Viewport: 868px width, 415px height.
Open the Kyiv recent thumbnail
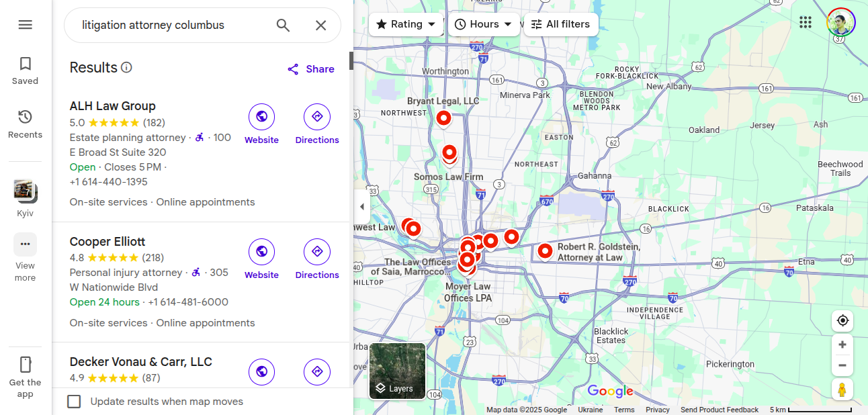tap(25, 191)
